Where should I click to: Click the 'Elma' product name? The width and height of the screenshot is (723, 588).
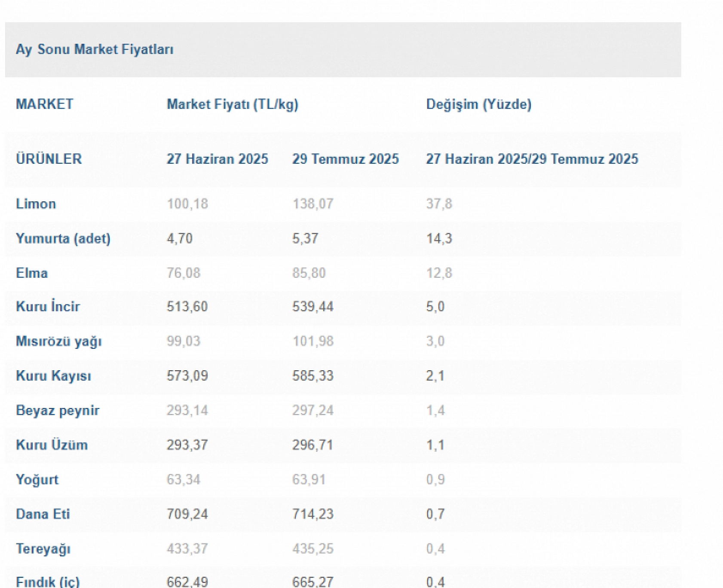31,273
